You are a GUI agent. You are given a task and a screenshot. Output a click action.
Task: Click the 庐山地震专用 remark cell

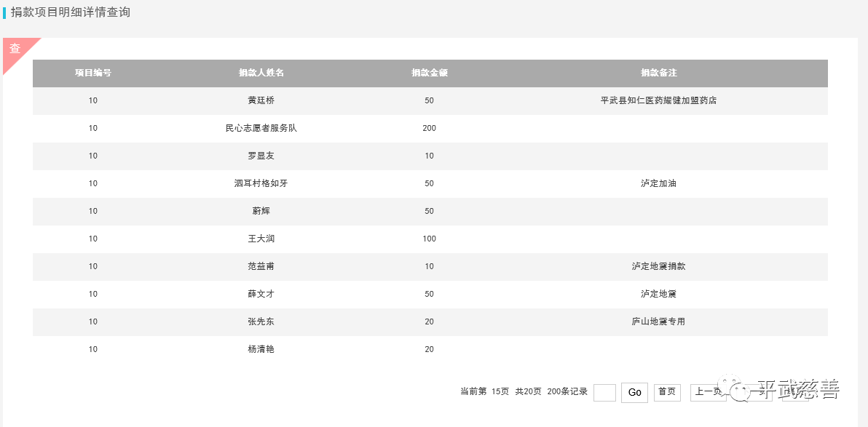click(x=659, y=322)
